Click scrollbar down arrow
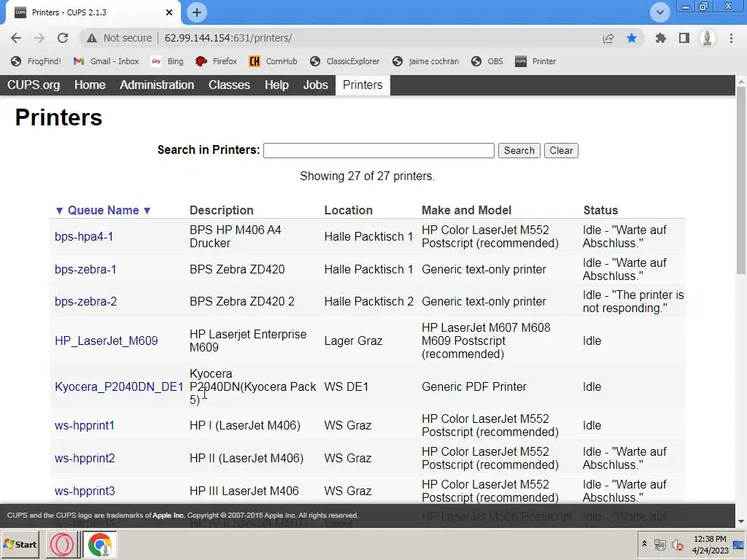 (x=741, y=521)
